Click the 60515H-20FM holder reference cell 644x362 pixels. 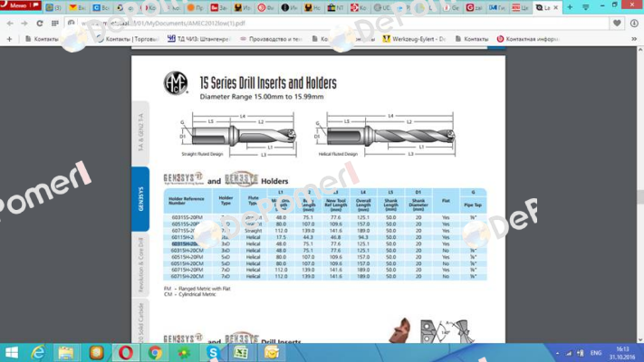pyautogui.click(x=187, y=257)
